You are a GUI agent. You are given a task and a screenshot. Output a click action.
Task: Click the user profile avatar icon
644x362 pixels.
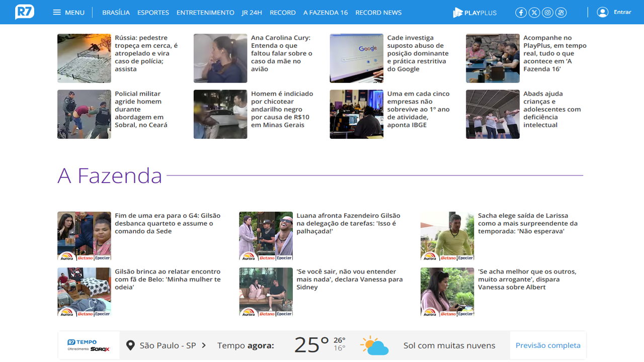pyautogui.click(x=602, y=12)
